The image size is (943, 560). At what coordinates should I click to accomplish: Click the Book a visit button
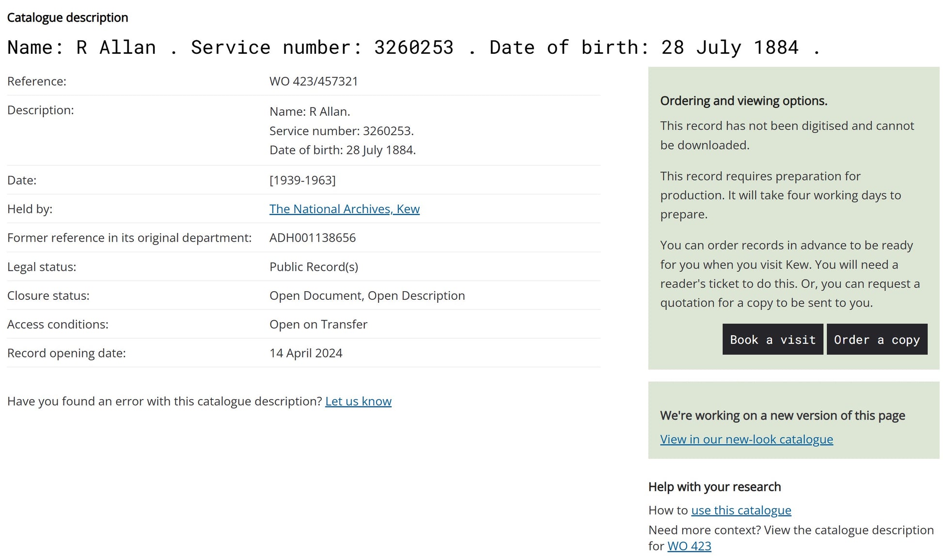772,340
